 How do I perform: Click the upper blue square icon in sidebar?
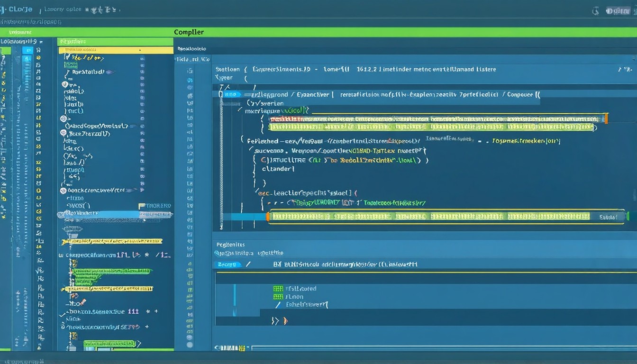pyautogui.click(x=27, y=50)
